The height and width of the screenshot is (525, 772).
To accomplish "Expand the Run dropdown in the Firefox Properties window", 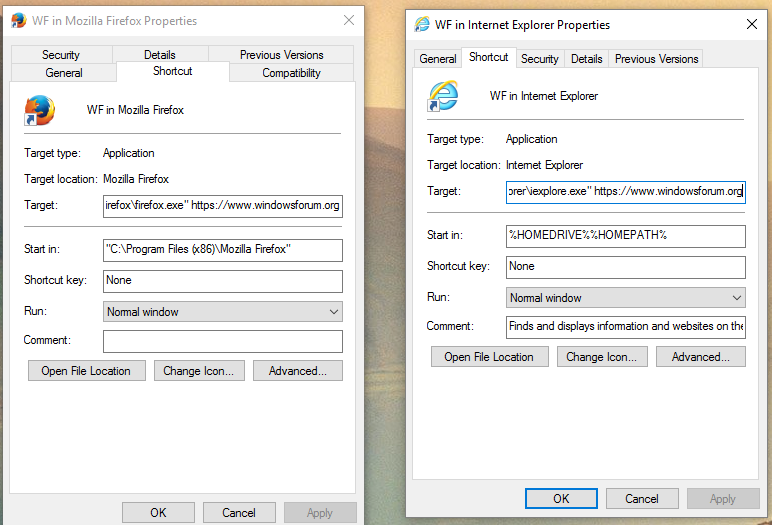I will coord(223,312).
